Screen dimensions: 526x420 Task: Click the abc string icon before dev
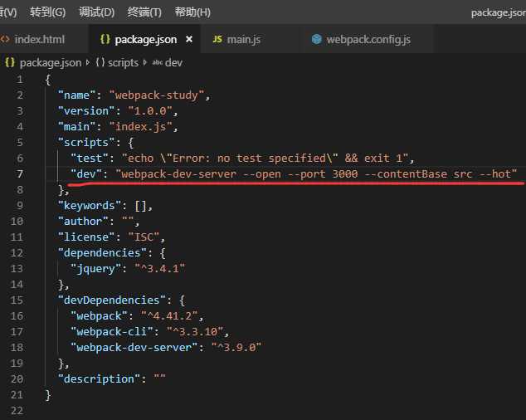click(157, 63)
